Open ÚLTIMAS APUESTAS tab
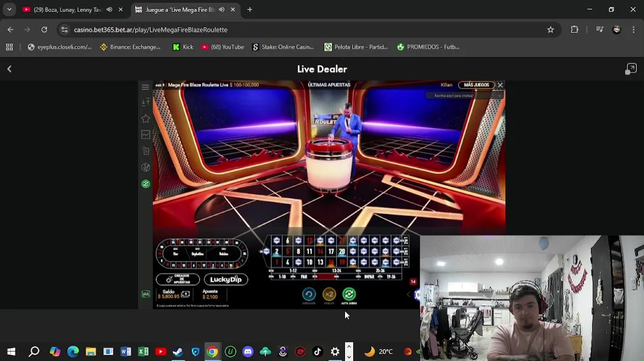 click(x=329, y=85)
